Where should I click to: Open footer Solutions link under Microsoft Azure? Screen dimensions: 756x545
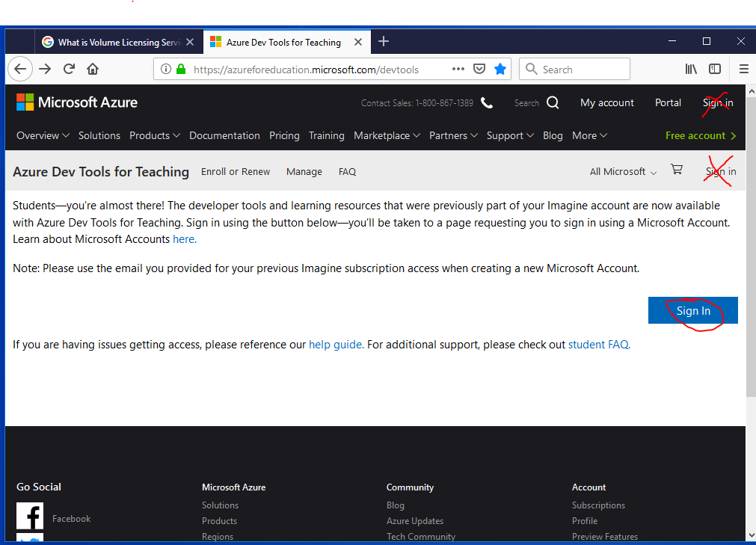tap(221, 505)
